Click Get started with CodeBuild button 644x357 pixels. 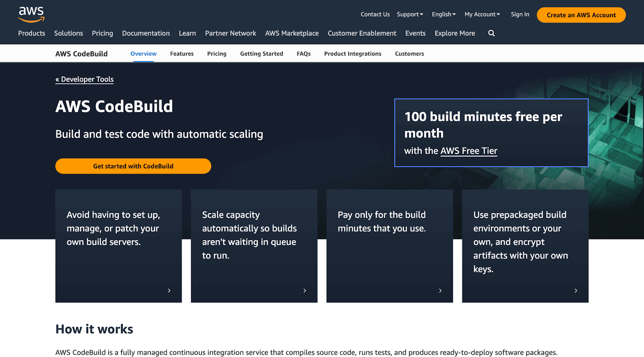point(133,166)
